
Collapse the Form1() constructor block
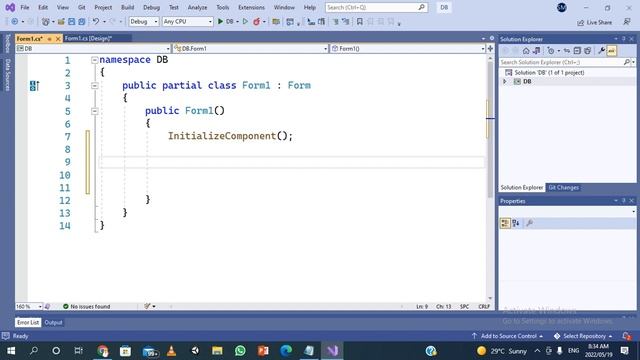coord(95,111)
